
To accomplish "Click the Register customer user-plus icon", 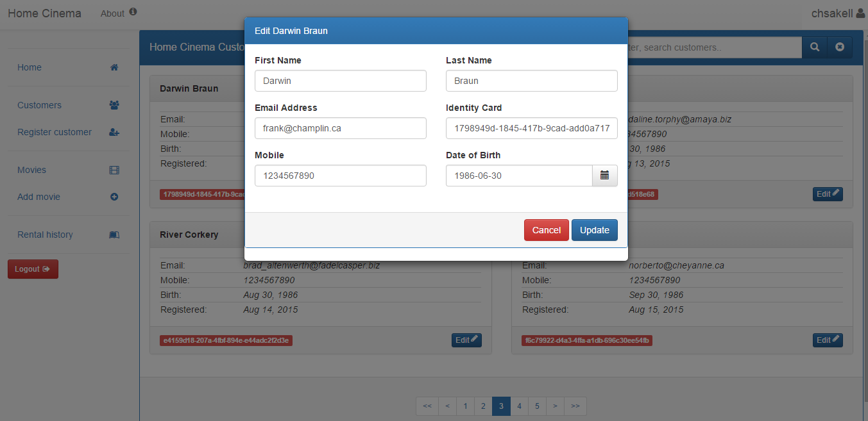I will pyautogui.click(x=114, y=132).
